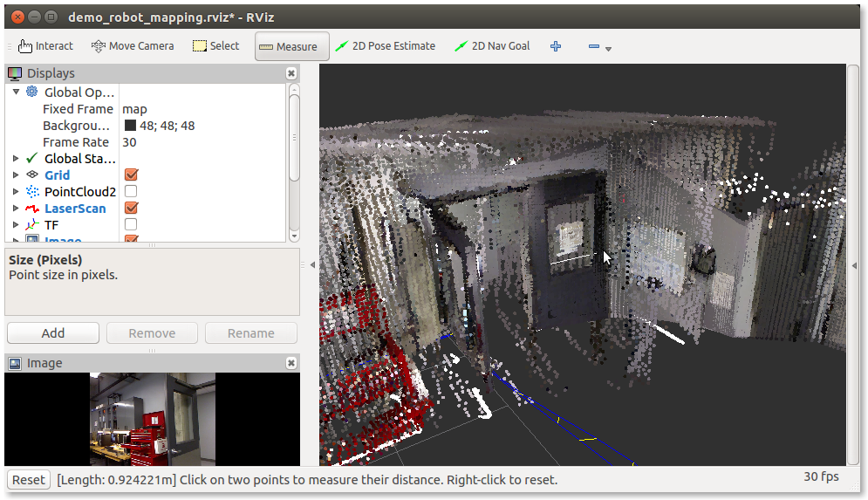Close the Image panel

click(x=291, y=363)
